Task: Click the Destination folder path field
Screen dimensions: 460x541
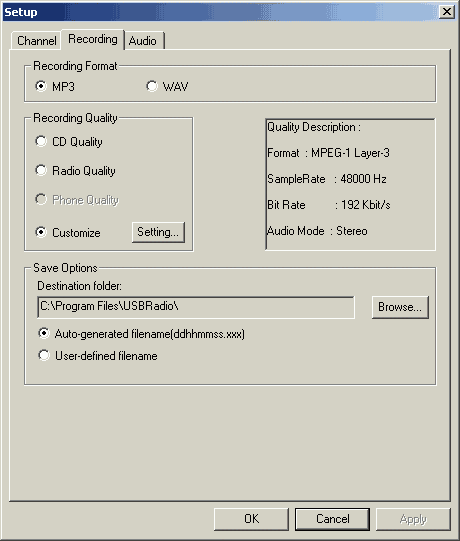Action: click(x=196, y=307)
